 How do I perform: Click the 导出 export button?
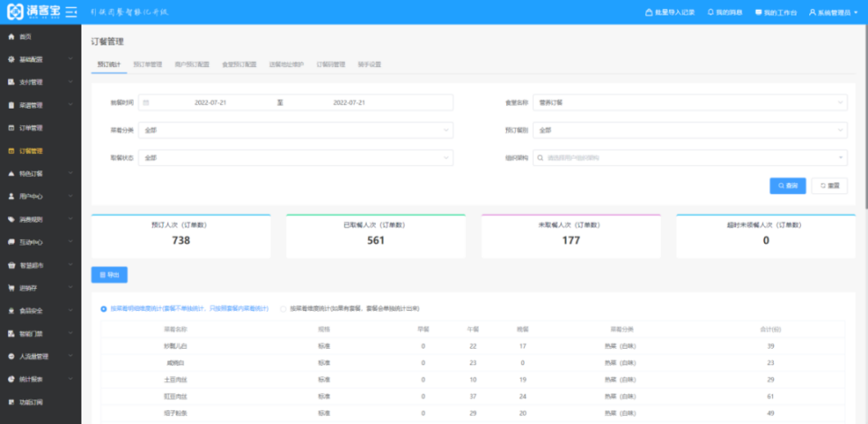click(110, 274)
